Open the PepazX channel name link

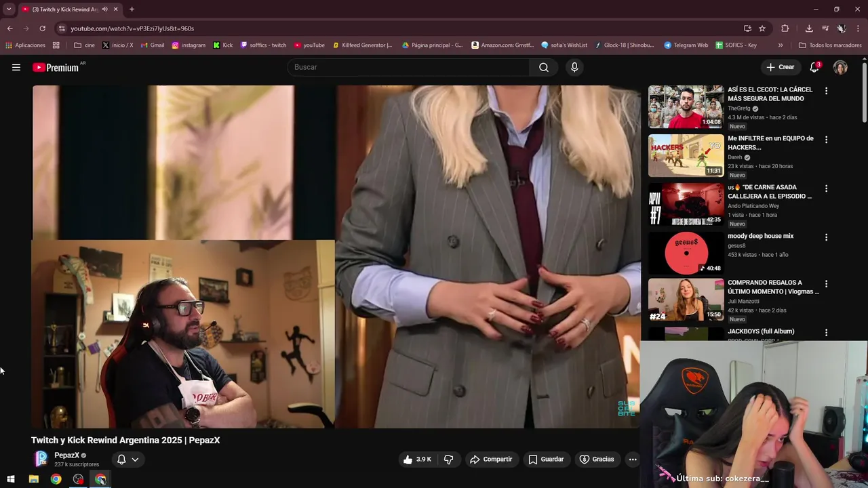(66, 455)
